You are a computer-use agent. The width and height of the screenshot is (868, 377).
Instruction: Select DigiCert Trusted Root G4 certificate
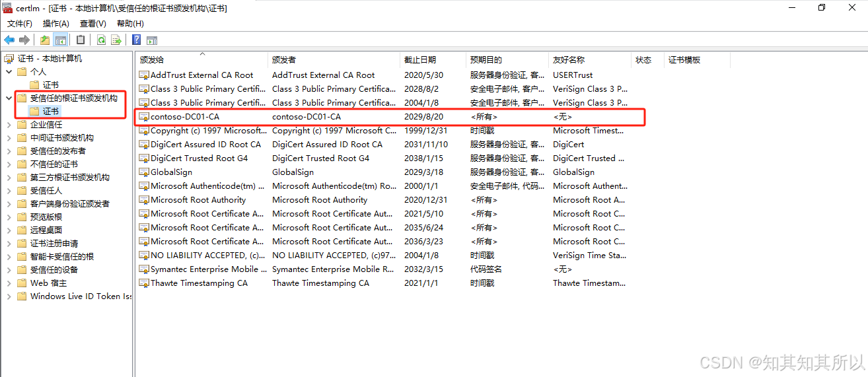[x=199, y=158]
